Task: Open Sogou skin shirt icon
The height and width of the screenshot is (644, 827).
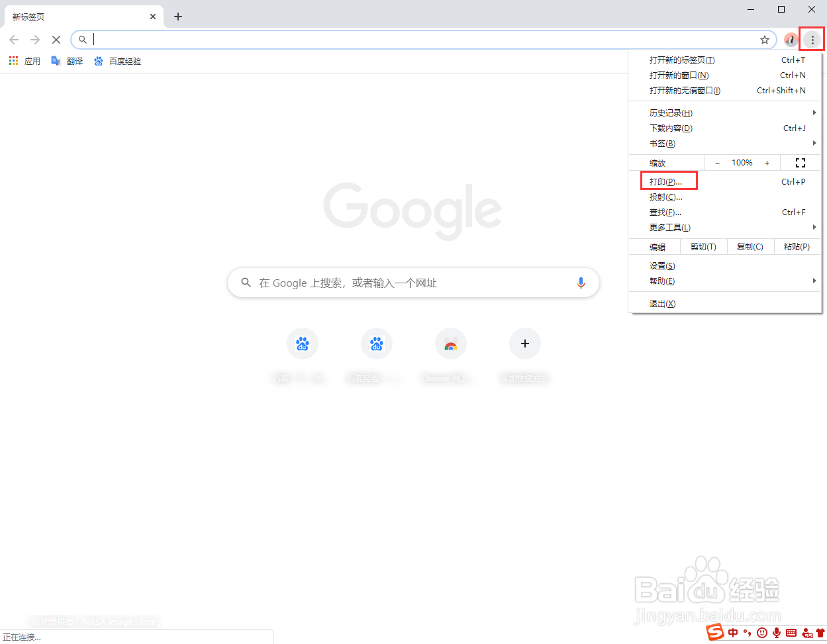Action: click(x=821, y=633)
